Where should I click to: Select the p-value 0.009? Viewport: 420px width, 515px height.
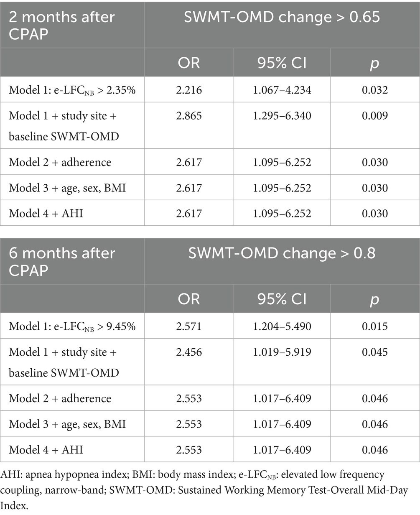(375, 115)
